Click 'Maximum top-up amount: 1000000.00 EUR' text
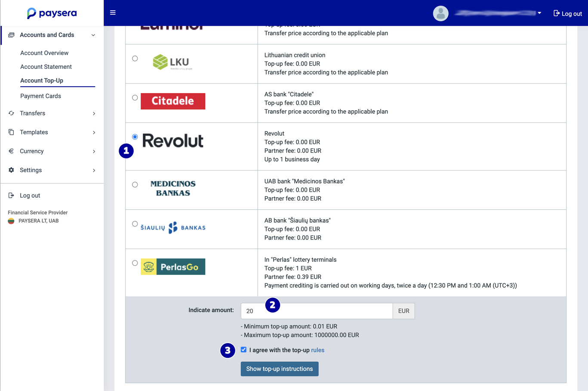588x391 pixels. click(x=301, y=335)
